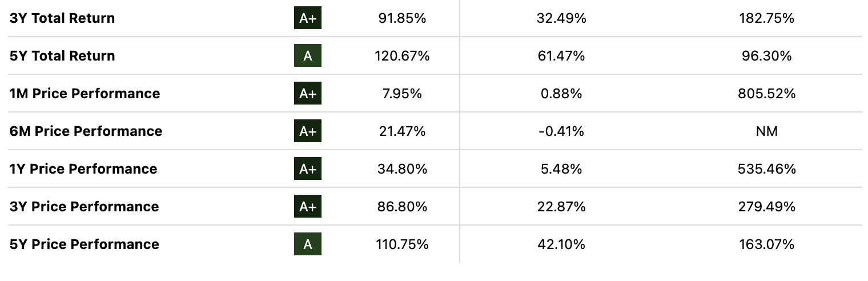This screenshot has height=281, width=868.
Task: Select the 805.52% value cell
Action: click(766, 94)
